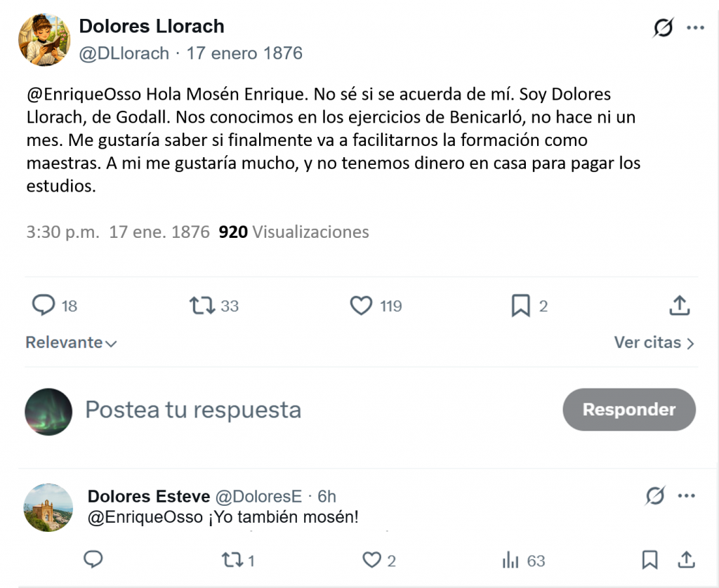Bookmark Dolores Esteve's reply
The image size is (719, 588).
coord(649,560)
